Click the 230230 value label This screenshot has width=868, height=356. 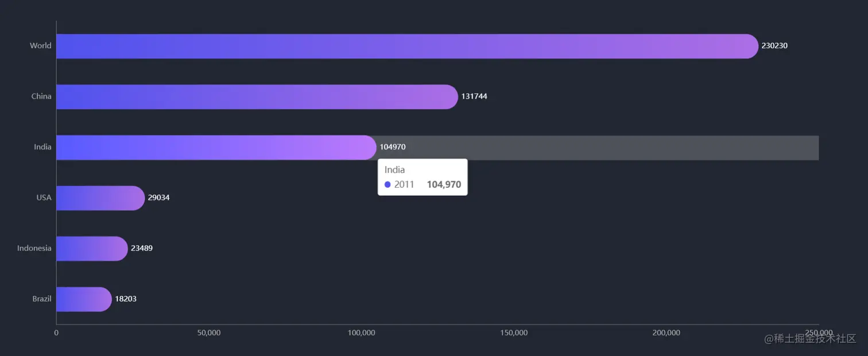click(x=774, y=46)
